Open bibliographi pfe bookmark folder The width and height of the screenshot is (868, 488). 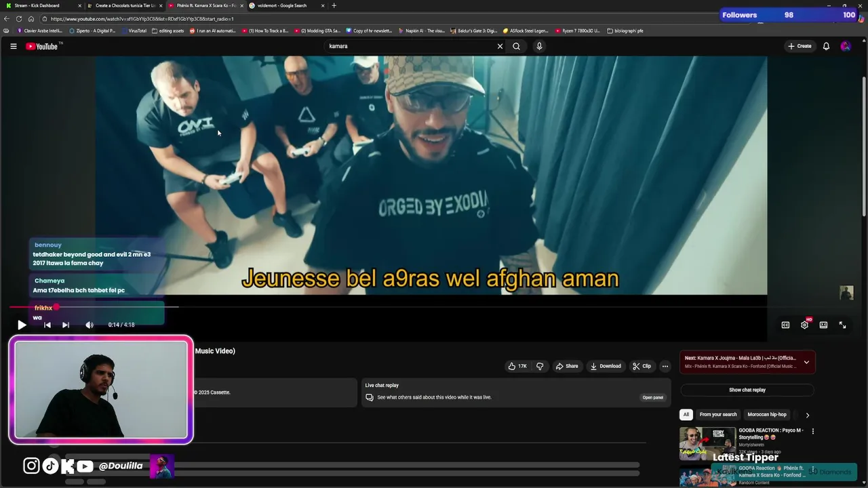pos(625,30)
